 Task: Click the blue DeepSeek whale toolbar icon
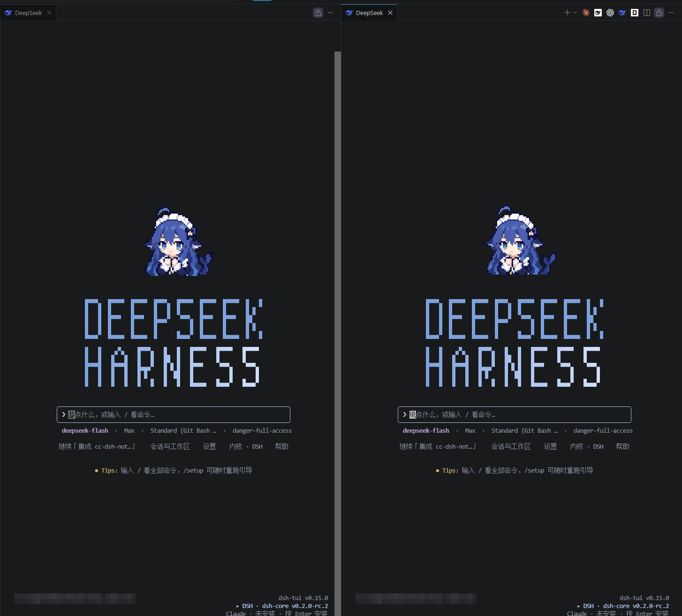click(x=622, y=13)
